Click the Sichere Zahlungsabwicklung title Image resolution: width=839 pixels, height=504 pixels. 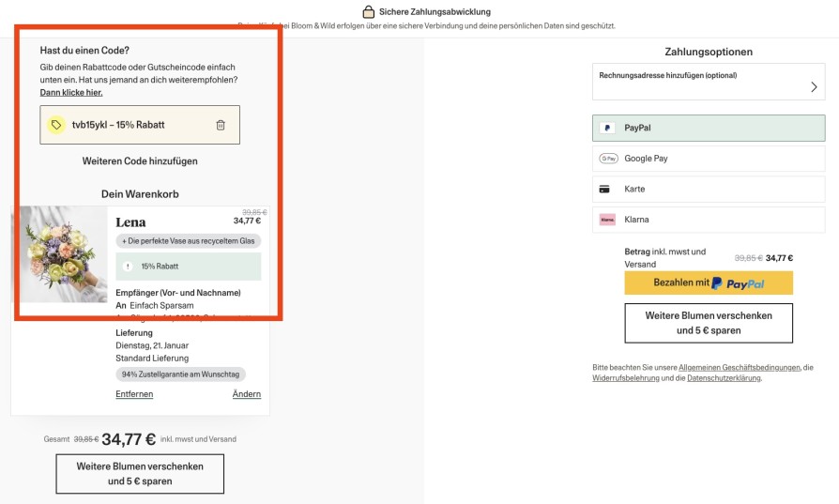tap(435, 12)
